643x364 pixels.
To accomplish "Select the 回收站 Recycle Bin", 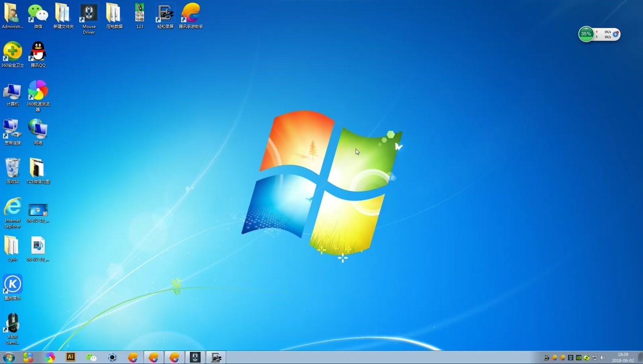I will point(12,171).
